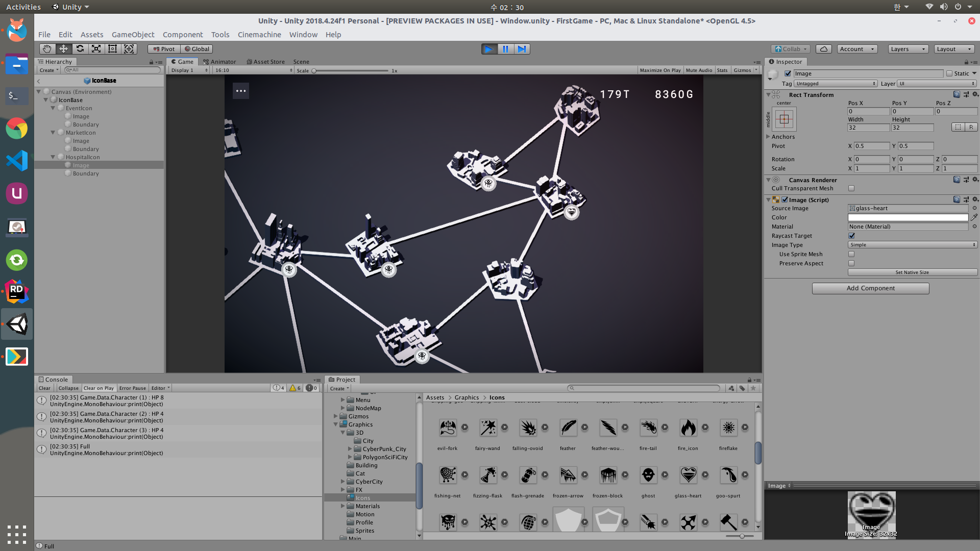
Task: Click the fire-tail icon asset
Action: [648, 428]
